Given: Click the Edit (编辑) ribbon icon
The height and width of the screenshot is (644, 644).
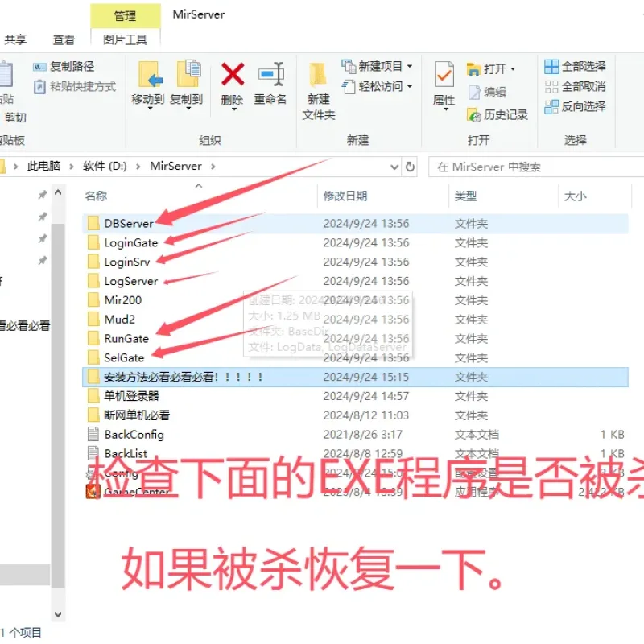Looking at the screenshot, I should pos(474,92).
